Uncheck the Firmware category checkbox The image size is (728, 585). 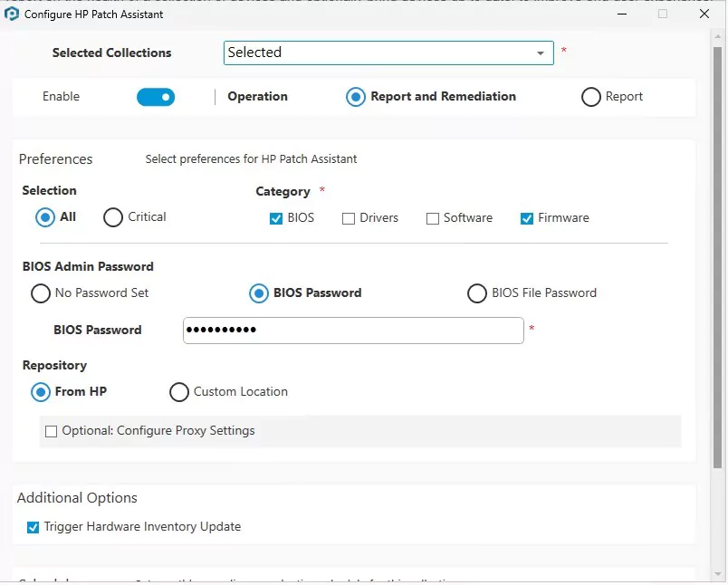(527, 218)
